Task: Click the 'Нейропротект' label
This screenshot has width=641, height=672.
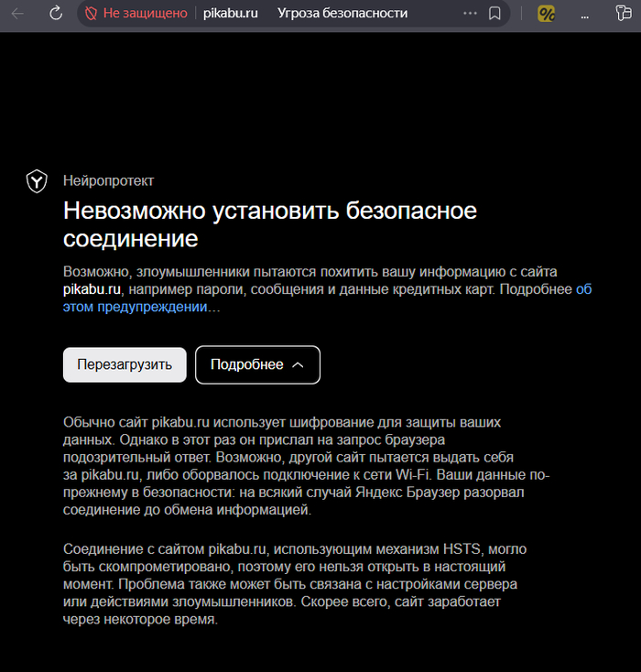Action: coord(108,181)
